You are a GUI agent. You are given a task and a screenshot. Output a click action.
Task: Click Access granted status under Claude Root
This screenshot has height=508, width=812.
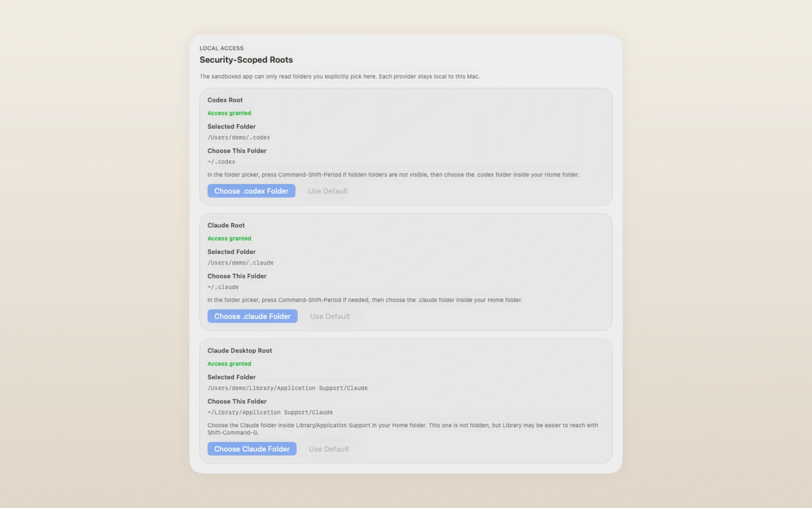tap(229, 239)
